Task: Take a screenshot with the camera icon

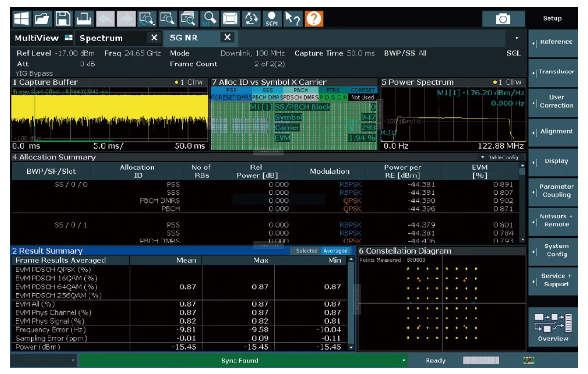Action: click(503, 19)
